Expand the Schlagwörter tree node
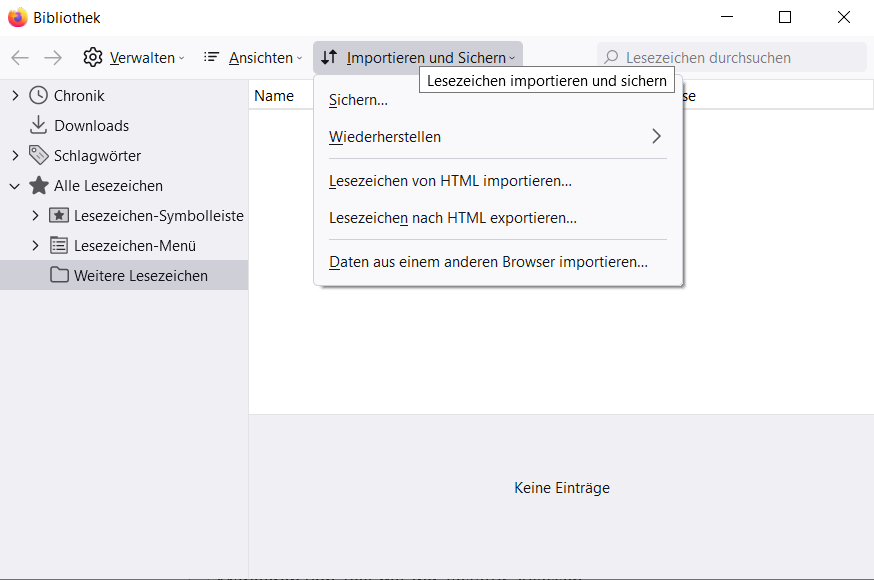 coord(15,156)
